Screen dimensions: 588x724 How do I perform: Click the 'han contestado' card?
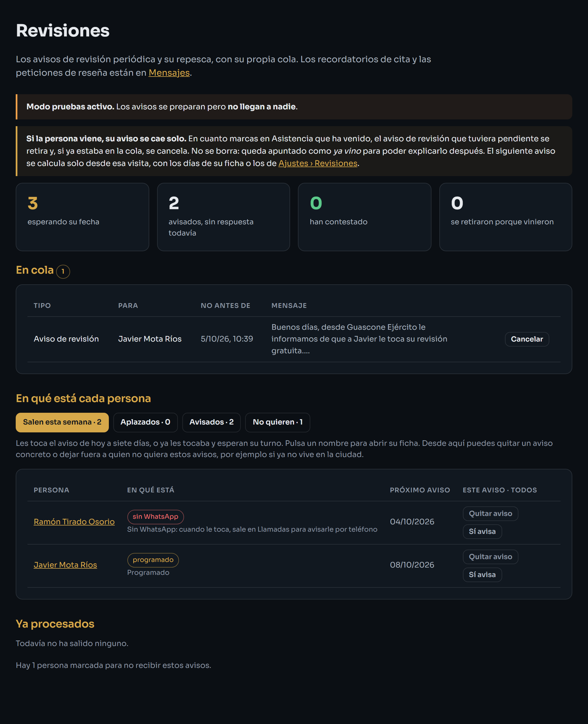pos(364,217)
